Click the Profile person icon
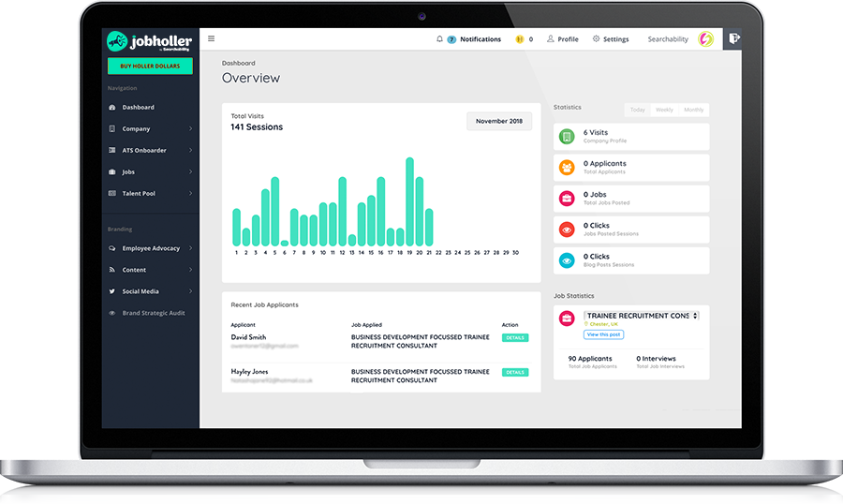The width and height of the screenshot is (843, 504). [x=550, y=38]
